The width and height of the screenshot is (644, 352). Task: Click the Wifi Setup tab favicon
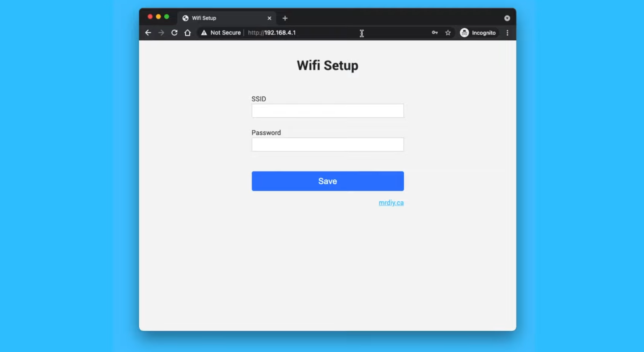coord(185,18)
